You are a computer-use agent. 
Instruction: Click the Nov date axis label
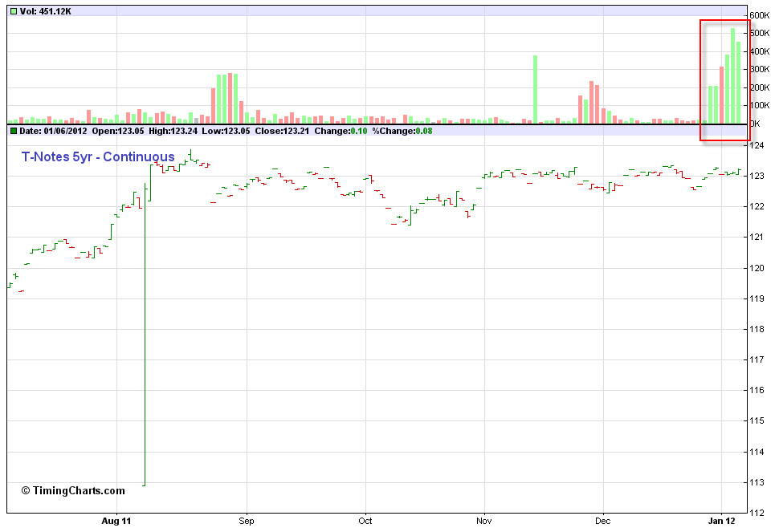click(x=484, y=521)
